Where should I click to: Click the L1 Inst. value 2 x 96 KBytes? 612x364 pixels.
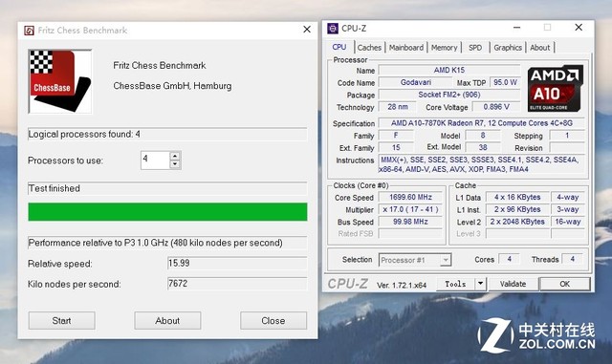point(517,209)
